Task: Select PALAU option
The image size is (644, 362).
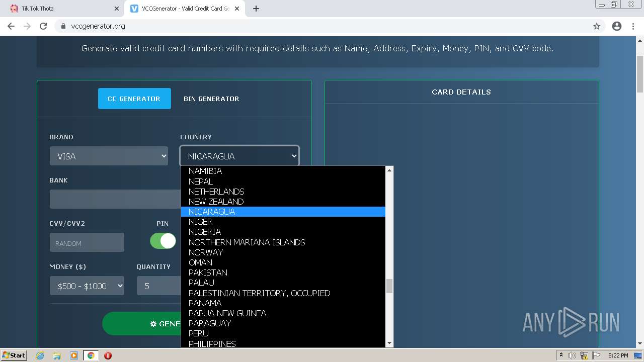Action: pyautogui.click(x=283, y=283)
